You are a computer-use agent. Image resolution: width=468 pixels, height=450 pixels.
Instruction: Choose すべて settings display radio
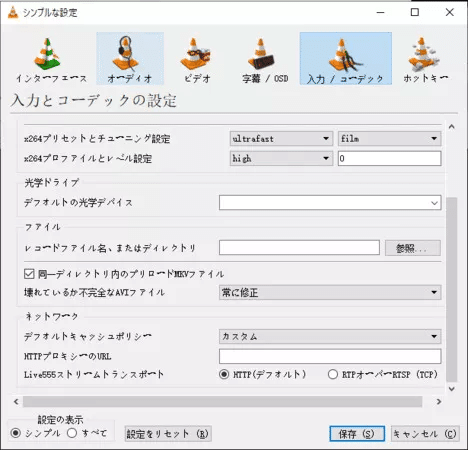coord(72,433)
